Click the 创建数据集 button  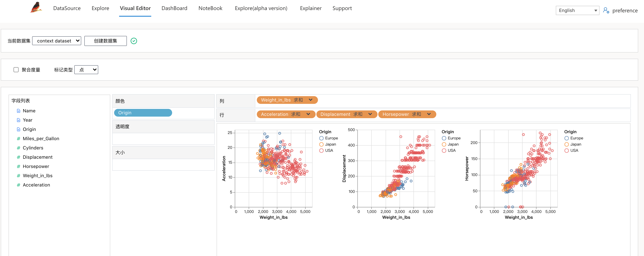[105, 41]
